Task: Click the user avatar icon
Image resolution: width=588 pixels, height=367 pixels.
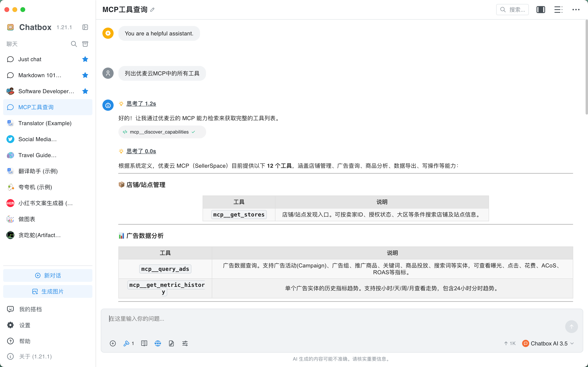Action: click(108, 73)
